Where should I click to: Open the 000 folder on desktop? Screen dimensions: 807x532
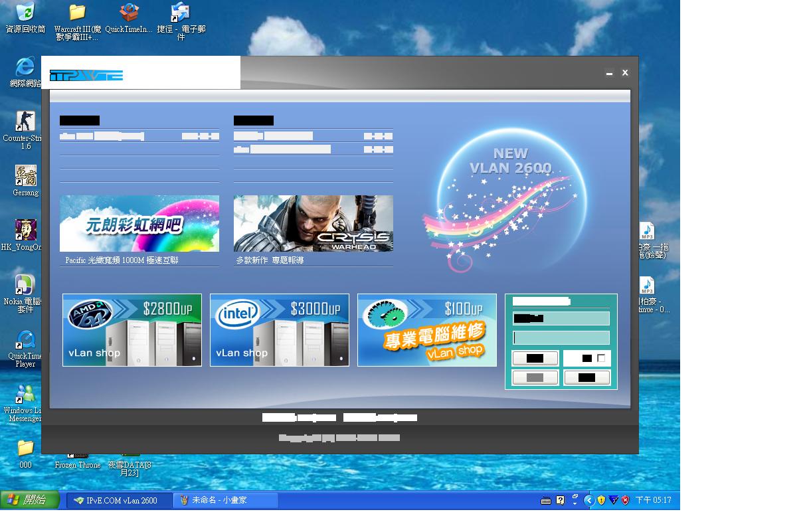[x=25, y=447]
